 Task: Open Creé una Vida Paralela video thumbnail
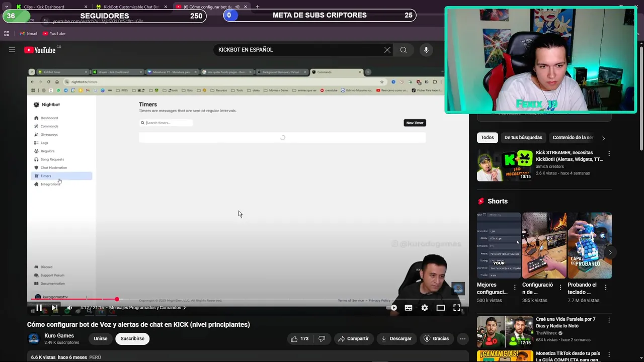[505, 331]
